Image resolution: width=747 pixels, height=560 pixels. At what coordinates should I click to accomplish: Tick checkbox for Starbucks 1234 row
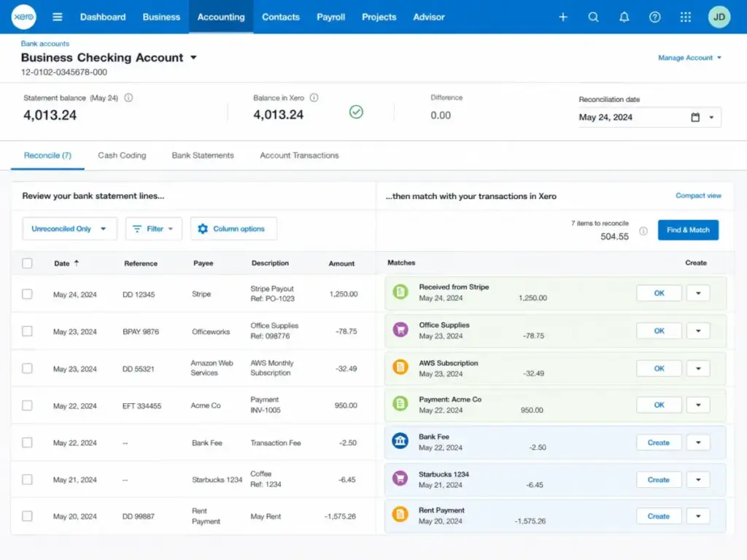(27, 480)
